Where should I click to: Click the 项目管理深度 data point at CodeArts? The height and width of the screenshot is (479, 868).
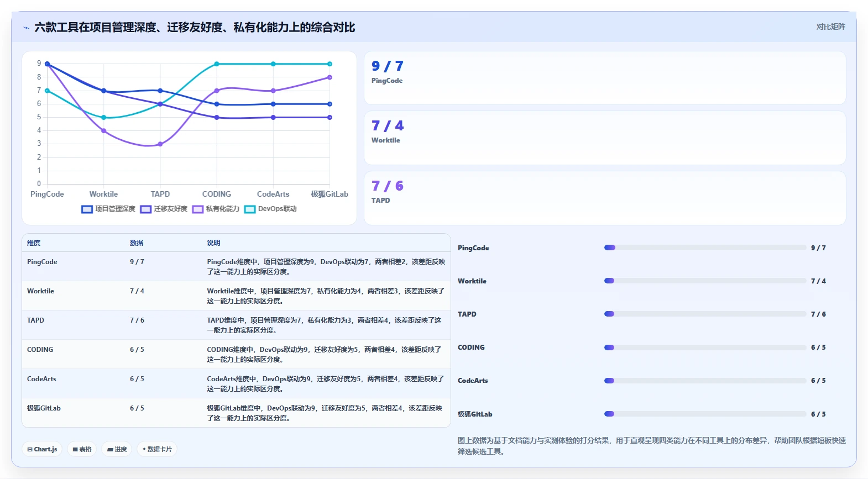[273, 104]
